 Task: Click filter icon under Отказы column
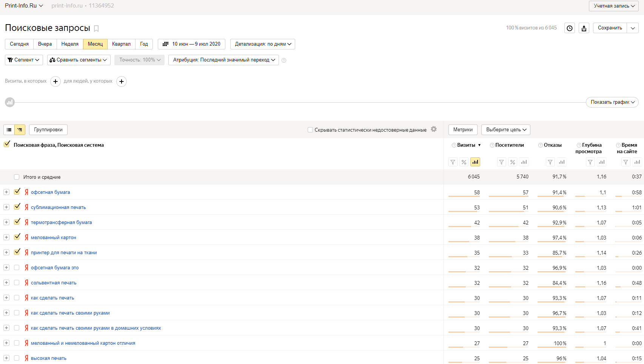pyautogui.click(x=550, y=162)
